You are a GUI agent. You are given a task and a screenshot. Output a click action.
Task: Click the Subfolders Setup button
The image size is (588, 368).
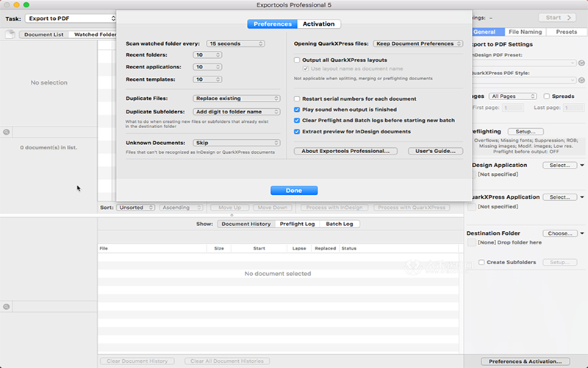click(559, 262)
